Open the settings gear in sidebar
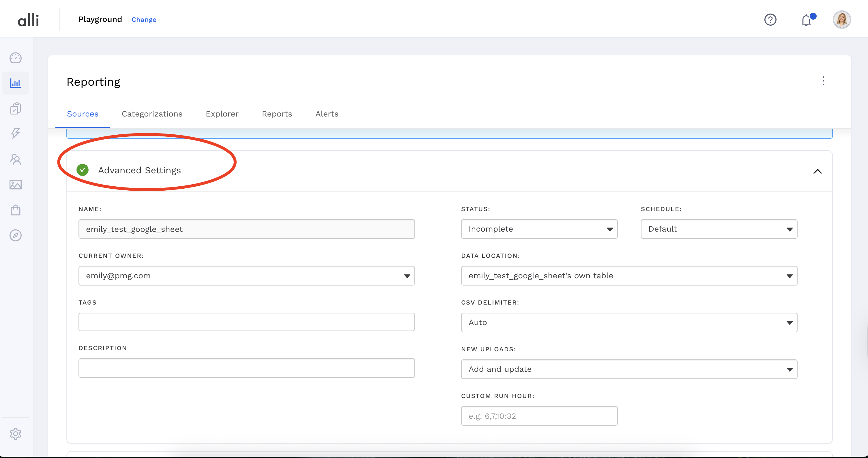The width and height of the screenshot is (868, 458). 16,434
